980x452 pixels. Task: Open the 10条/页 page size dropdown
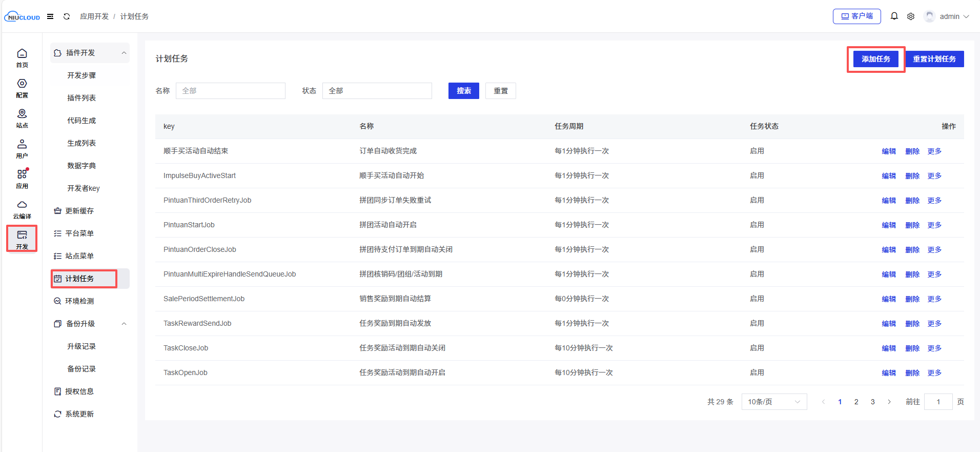774,402
